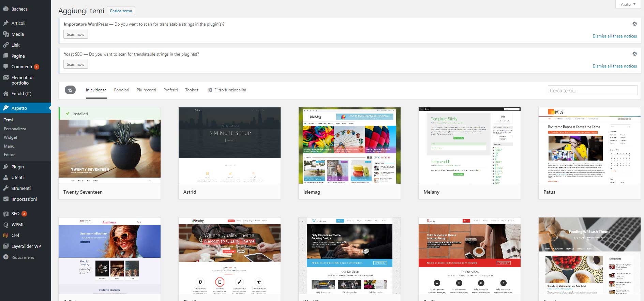Viewport: 644px width, 301px height.
Task: Expand the Aiuto help dropdown
Action: click(628, 4)
